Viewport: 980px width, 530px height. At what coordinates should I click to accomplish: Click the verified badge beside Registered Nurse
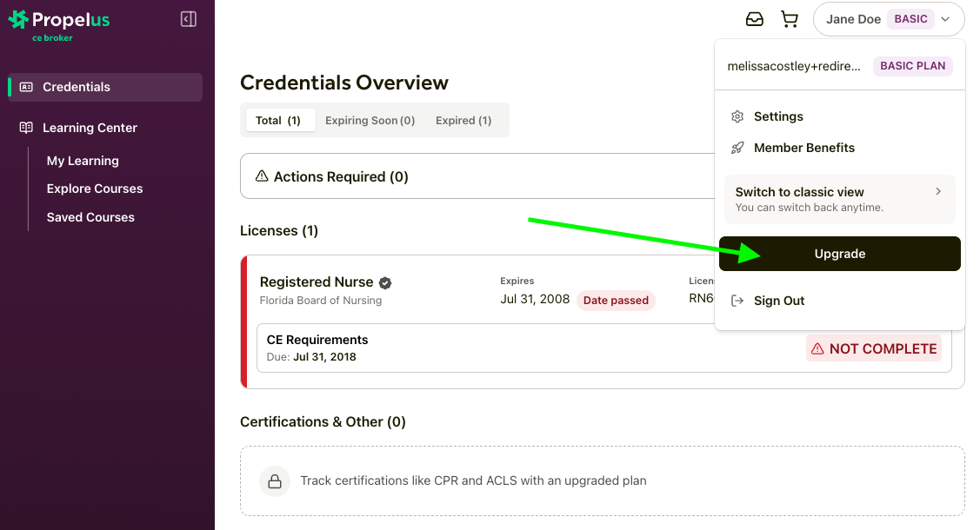coord(385,282)
